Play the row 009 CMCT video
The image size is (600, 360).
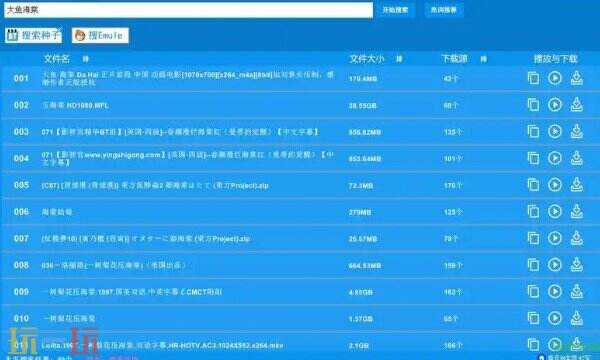pyautogui.click(x=554, y=292)
